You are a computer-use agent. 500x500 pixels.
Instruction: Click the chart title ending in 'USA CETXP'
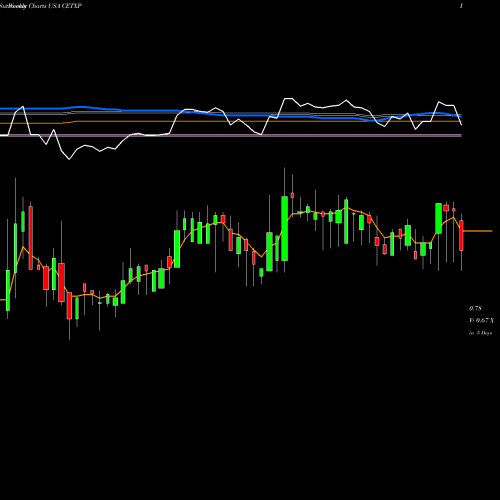tap(41, 6)
